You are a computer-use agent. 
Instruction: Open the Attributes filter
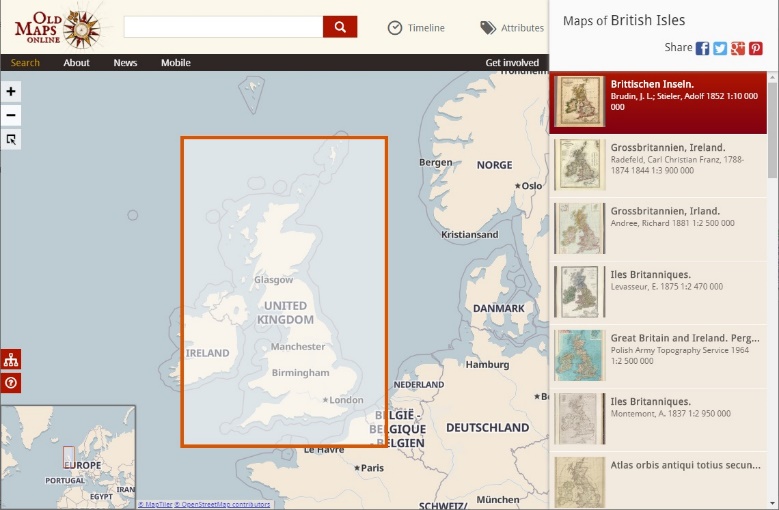[x=512, y=28]
